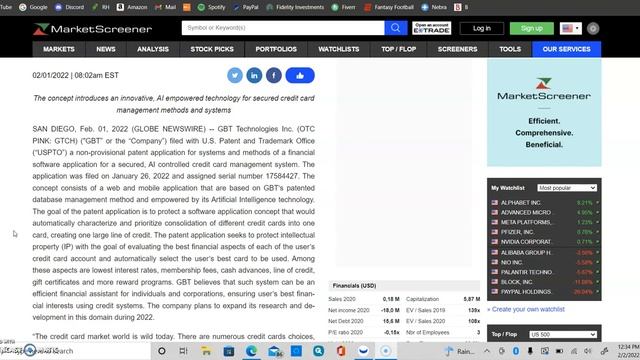The image size is (640, 360).
Task: Open the taskbar clock showing 12:34 PM
Action: click(629, 351)
